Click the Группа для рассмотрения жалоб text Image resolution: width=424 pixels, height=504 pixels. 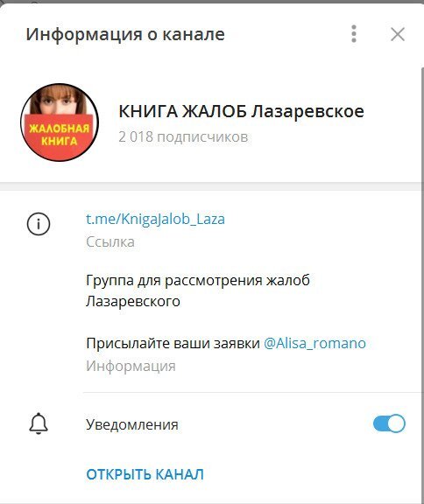198,280
